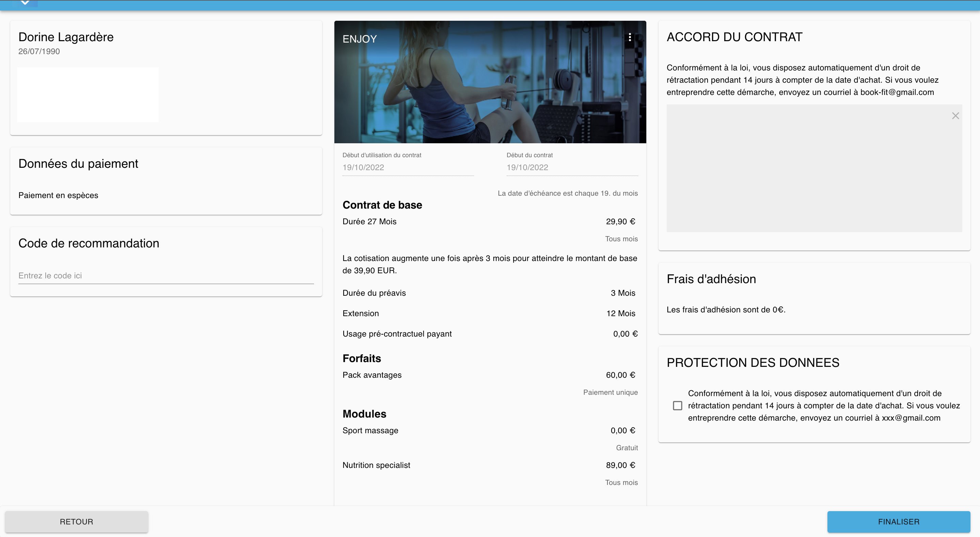Click the membership fee 0€ sentence
This screenshot has width=980, height=537.
coord(726,310)
